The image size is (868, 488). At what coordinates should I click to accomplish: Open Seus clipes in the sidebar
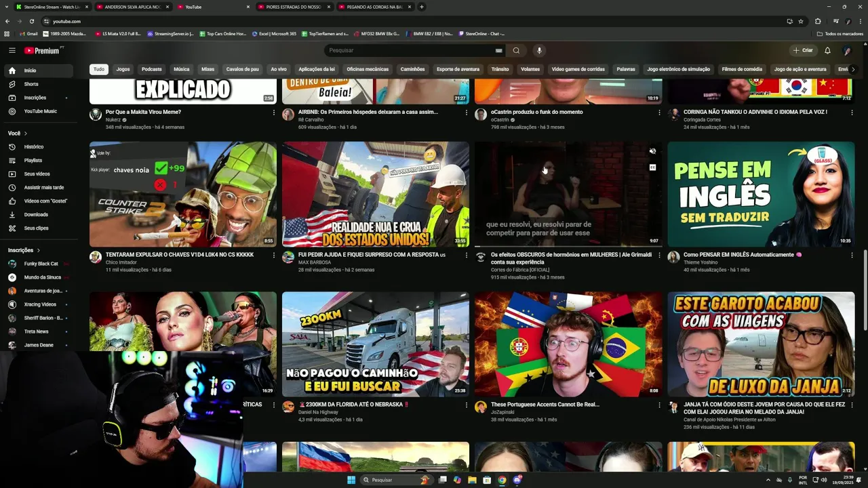[x=38, y=228]
